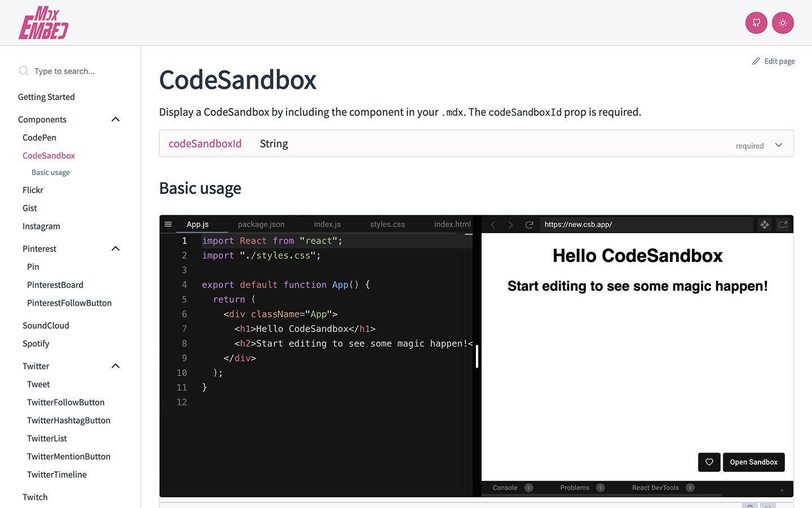812x508 pixels.
Task: Switch to the index.html tab
Action: tap(452, 224)
